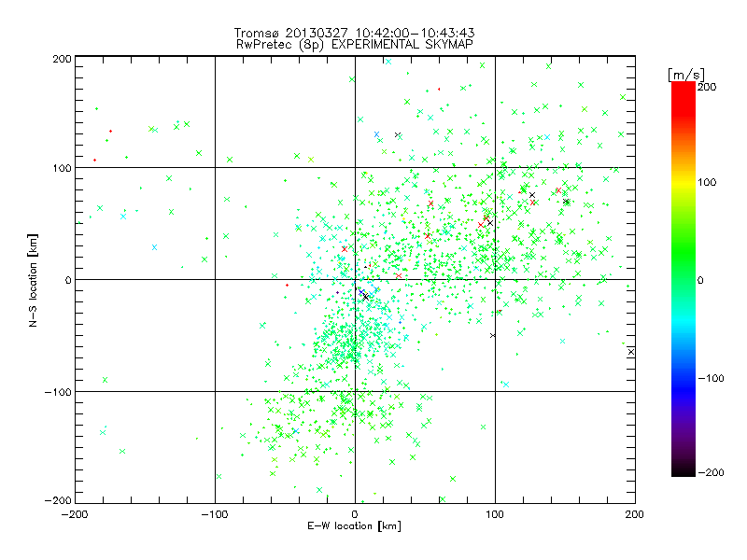747x560 pixels.
Task: Click the subtitle 'RwPretec (8p) EXPERIMENTAL SKYMAP'
Action: pyautogui.click(x=355, y=45)
